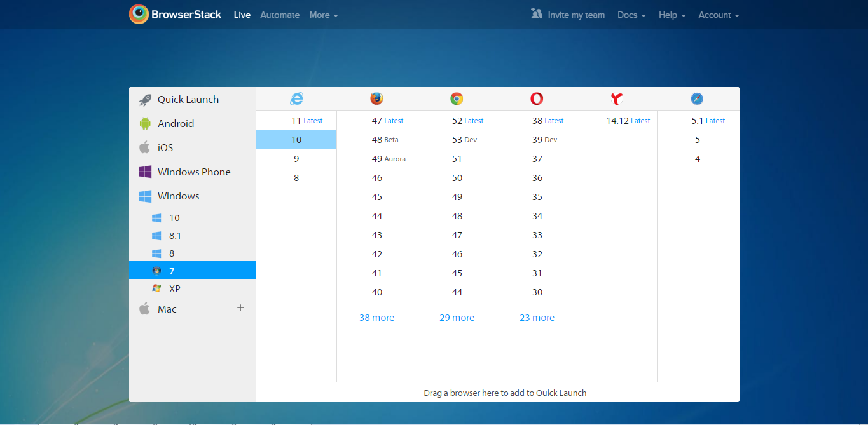Show 23 more Opera versions

(537, 318)
